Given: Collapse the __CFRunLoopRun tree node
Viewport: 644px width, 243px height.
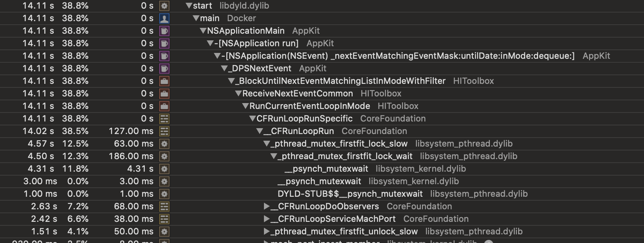Looking at the screenshot, I should click(260, 131).
